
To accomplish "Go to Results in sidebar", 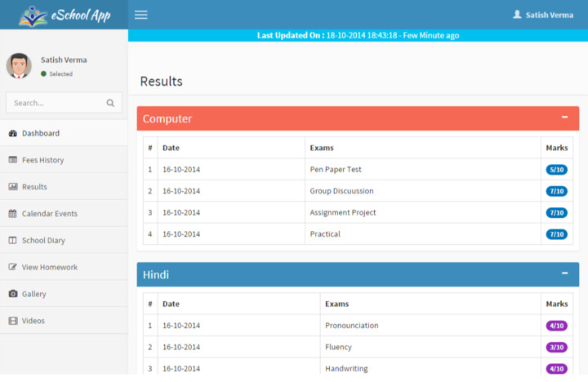I will pyautogui.click(x=64, y=186).
